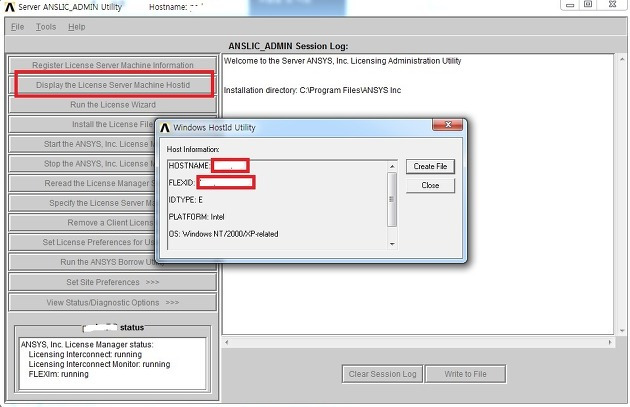Stop the ANSYS, Inc. License Manager

pos(82,164)
